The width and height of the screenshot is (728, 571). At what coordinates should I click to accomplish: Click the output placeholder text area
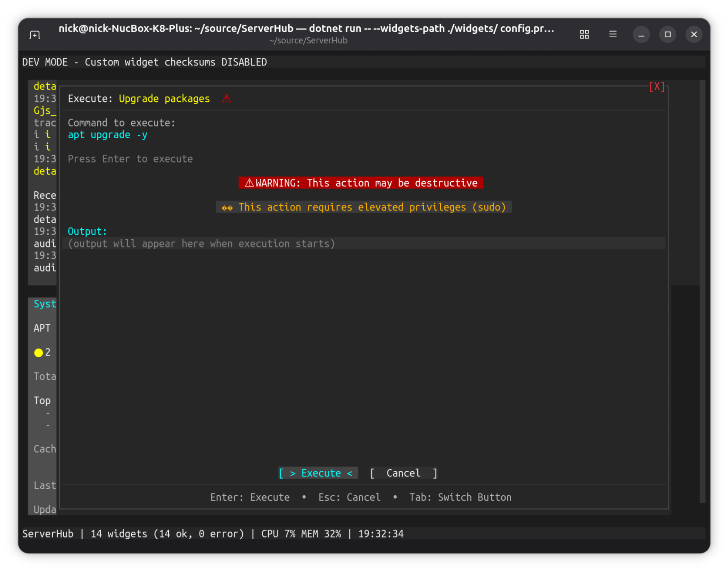point(201,244)
